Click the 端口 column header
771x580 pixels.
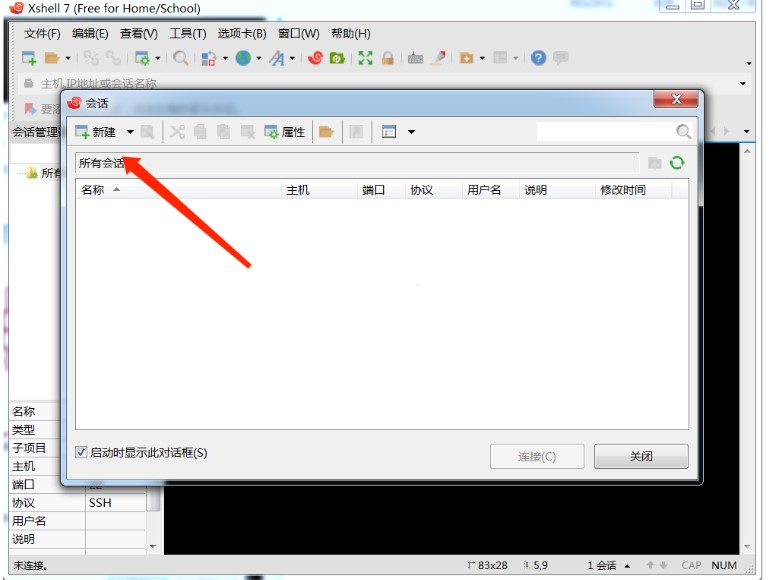click(381, 190)
